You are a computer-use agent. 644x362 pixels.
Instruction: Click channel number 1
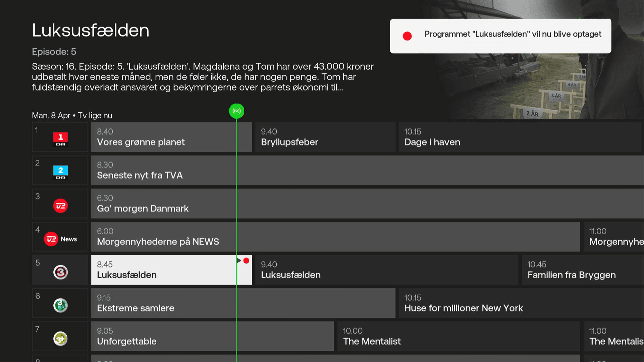point(37,130)
